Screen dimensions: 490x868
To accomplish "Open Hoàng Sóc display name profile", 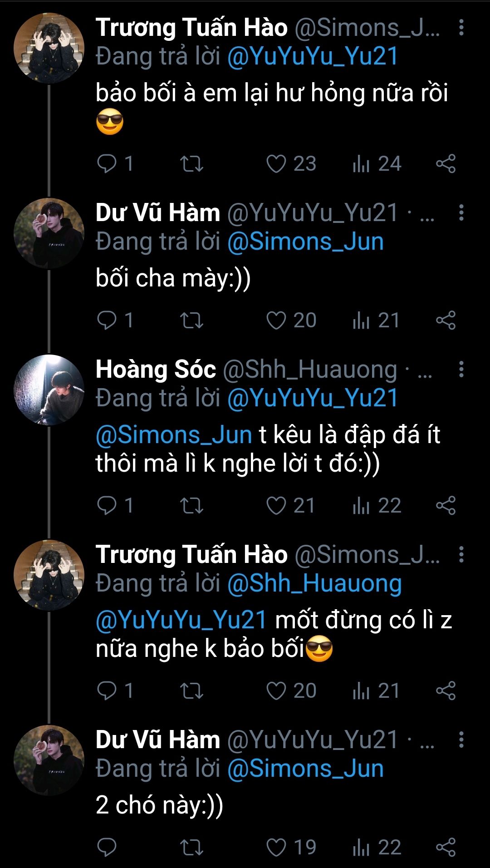I will pos(156,370).
